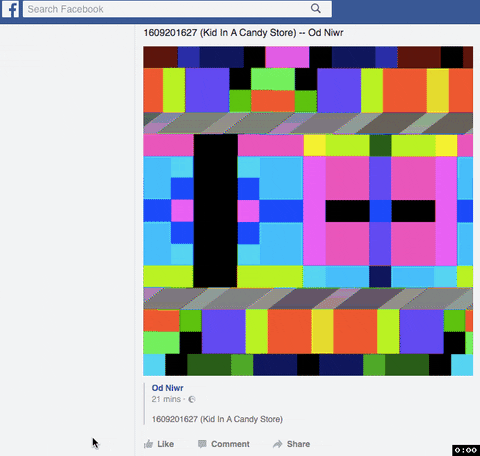480x456 pixels.
Task: Click the Comment button text
Action: pyautogui.click(x=230, y=444)
